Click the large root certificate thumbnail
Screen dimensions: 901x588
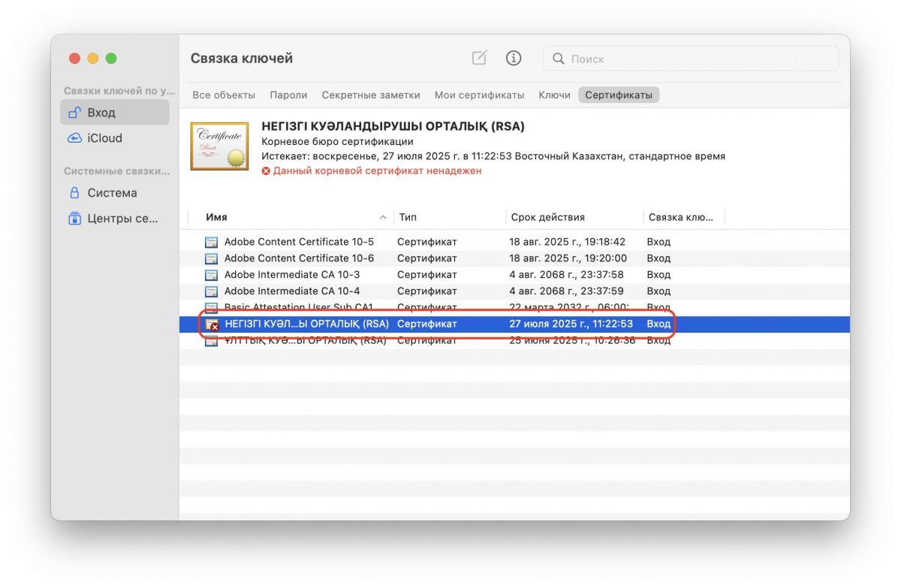click(x=219, y=146)
